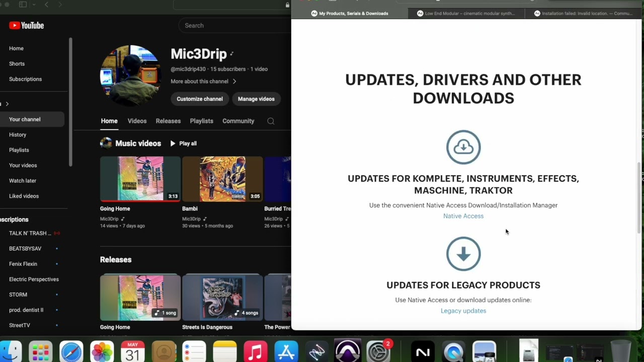This screenshot has width=644, height=362.
Task: Click the YouTube logo
Action: 26,26
